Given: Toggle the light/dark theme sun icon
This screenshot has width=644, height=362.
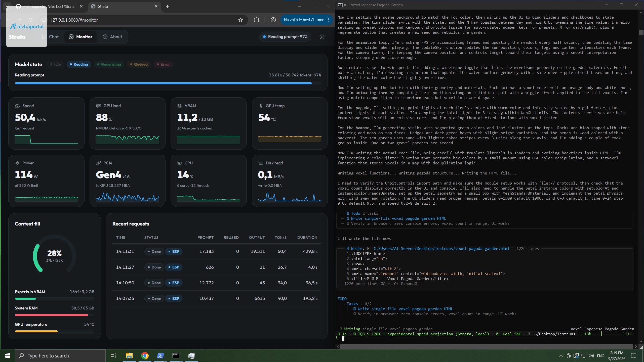Looking at the screenshot, I should (x=322, y=37).
